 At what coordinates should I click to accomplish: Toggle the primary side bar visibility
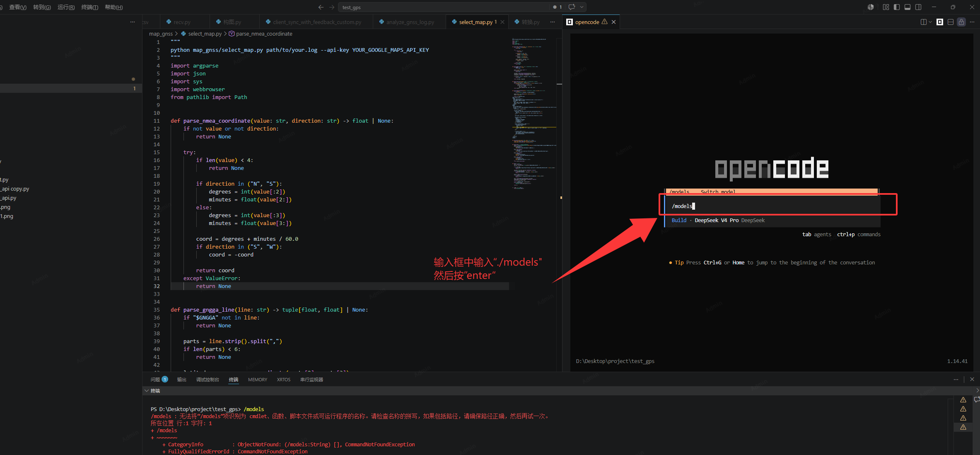tap(897, 7)
